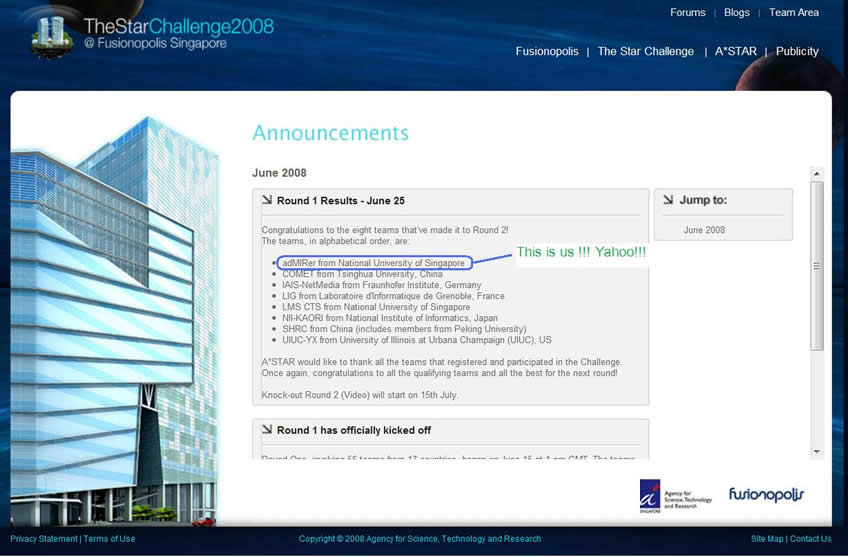This screenshot has width=848, height=557.
Task: Open the Terms of Use link
Action: (x=109, y=539)
